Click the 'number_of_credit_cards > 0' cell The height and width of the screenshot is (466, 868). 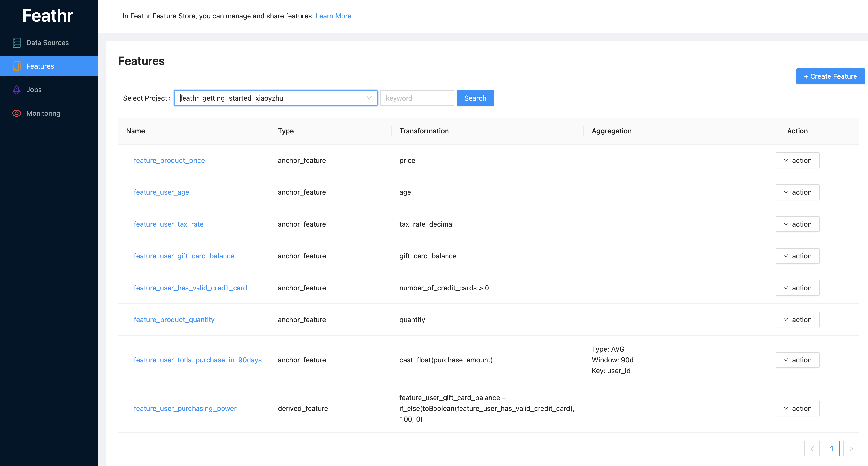point(444,288)
